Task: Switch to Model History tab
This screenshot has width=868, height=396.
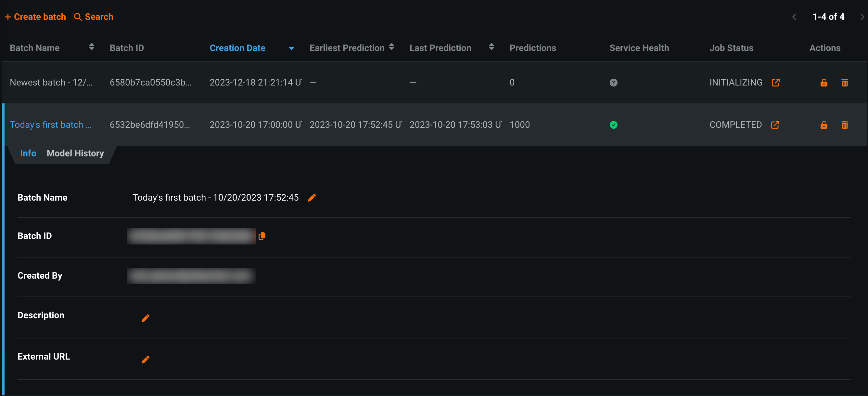Action: [x=75, y=153]
